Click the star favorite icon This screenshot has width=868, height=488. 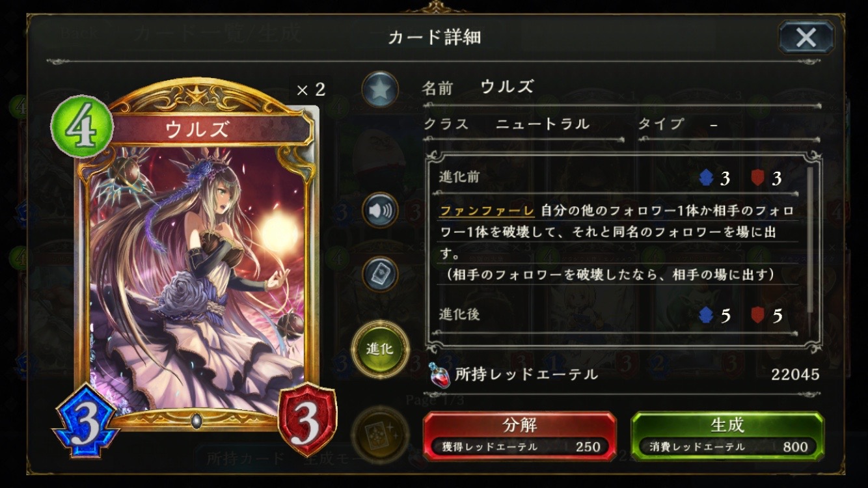click(x=380, y=90)
